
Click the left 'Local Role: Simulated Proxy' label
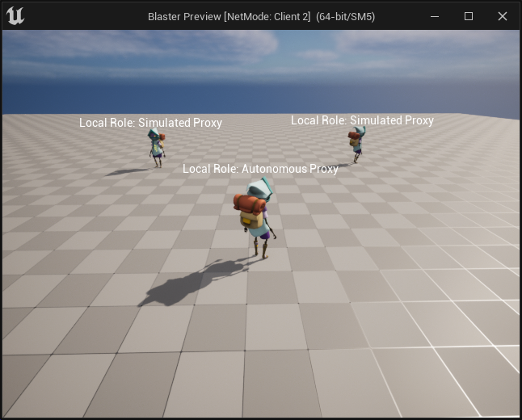150,123
